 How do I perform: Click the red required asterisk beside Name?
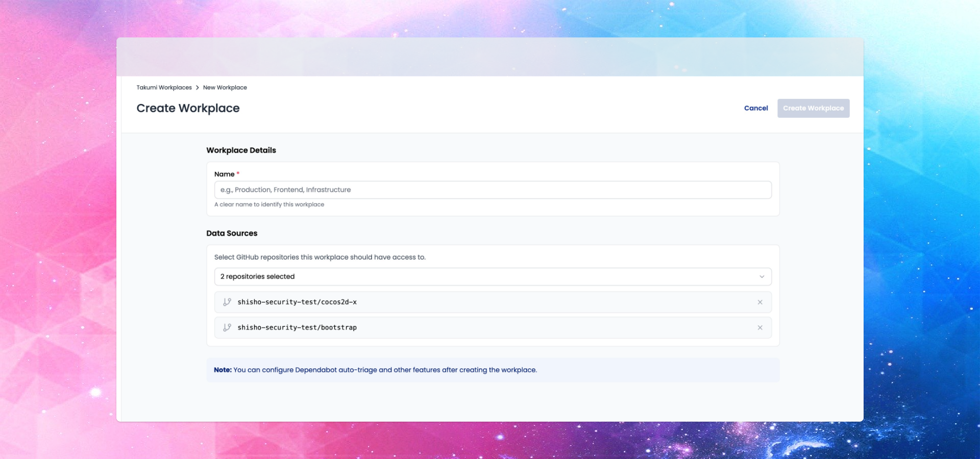point(236,173)
